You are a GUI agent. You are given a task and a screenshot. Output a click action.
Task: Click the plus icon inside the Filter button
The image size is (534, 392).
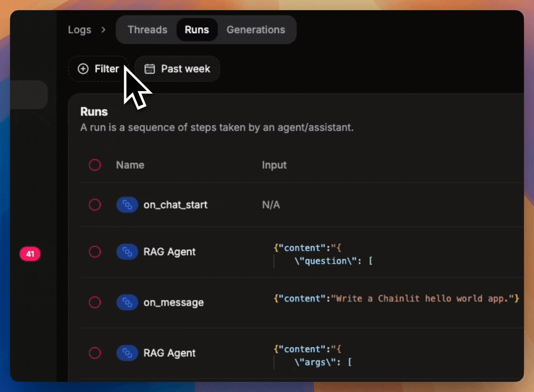coord(83,69)
